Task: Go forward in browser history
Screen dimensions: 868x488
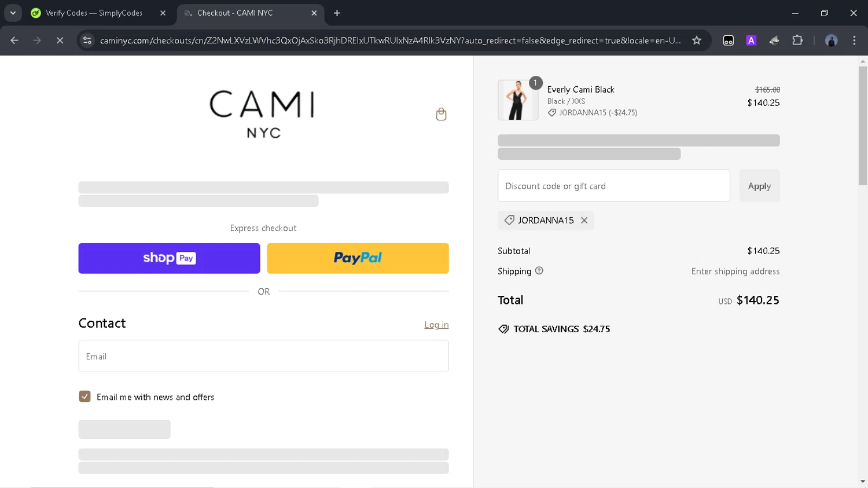Action: point(37,41)
